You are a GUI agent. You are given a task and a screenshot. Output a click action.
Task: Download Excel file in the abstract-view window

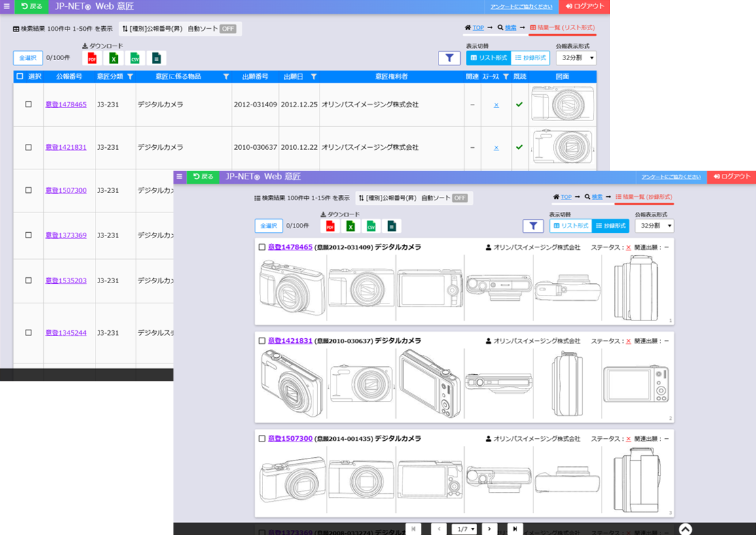[351, 226]
